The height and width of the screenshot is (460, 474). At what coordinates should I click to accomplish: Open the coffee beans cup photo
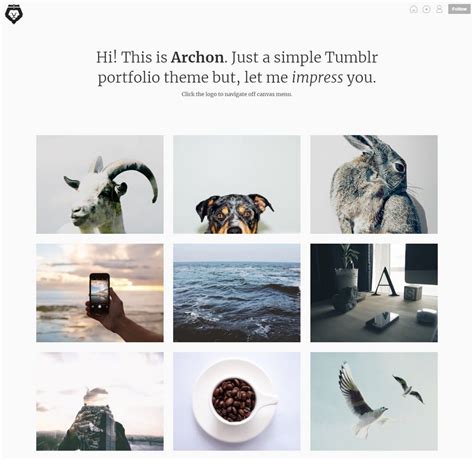tap(237, 401)
